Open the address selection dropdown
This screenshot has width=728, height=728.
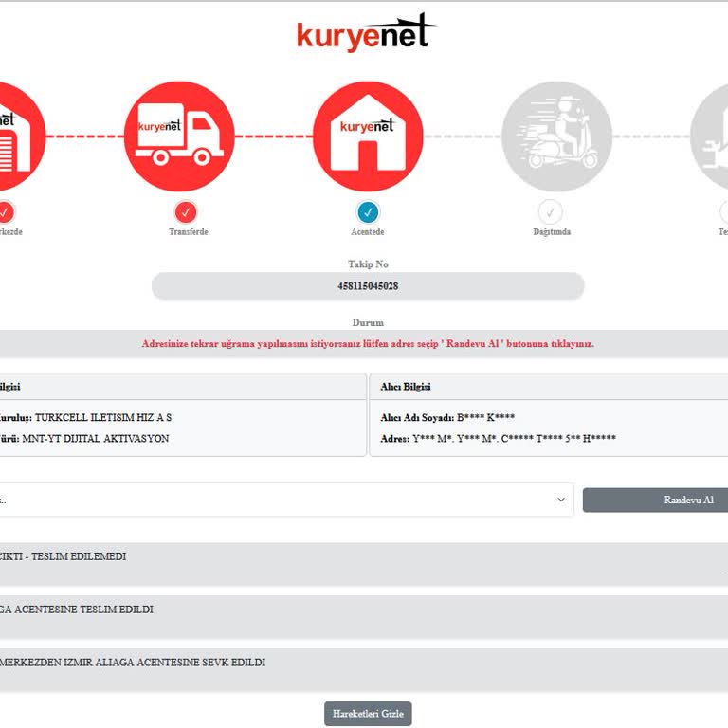click(286, 500)
